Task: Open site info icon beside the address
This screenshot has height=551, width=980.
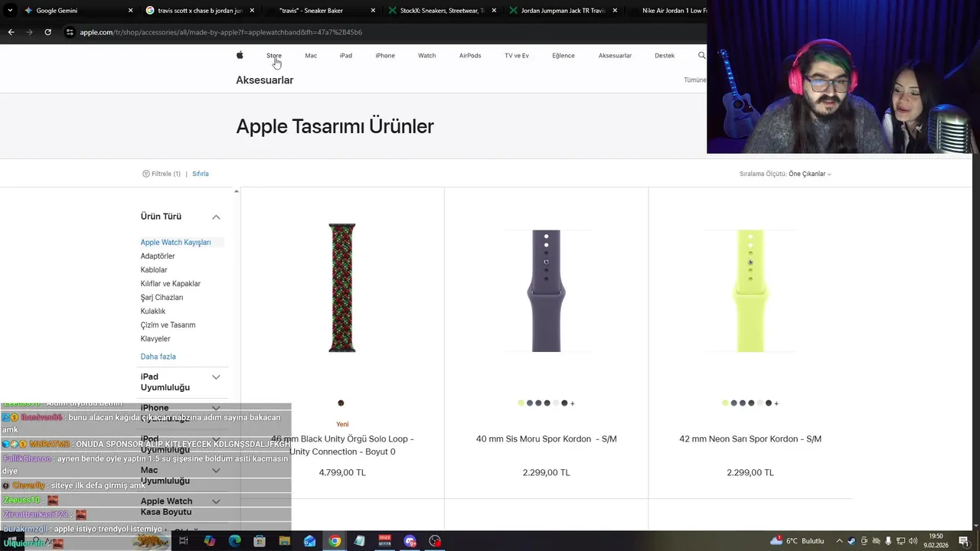Action: [70, 32]
